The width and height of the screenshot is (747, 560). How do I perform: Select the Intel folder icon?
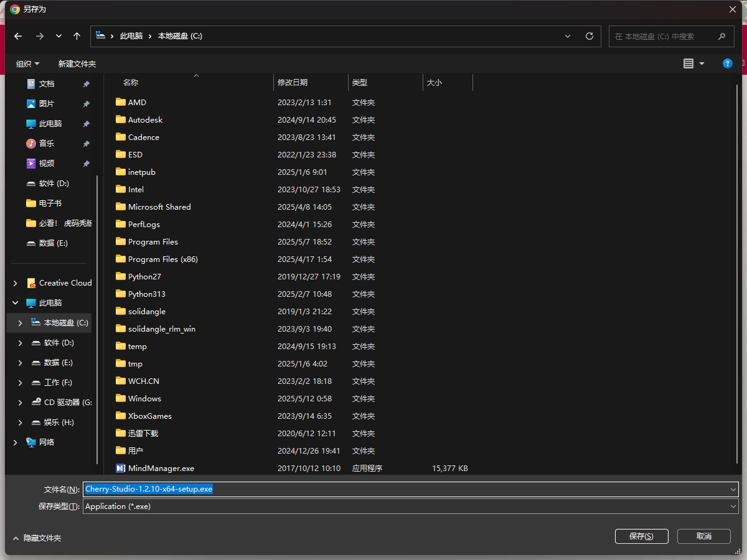pos(121,189)
